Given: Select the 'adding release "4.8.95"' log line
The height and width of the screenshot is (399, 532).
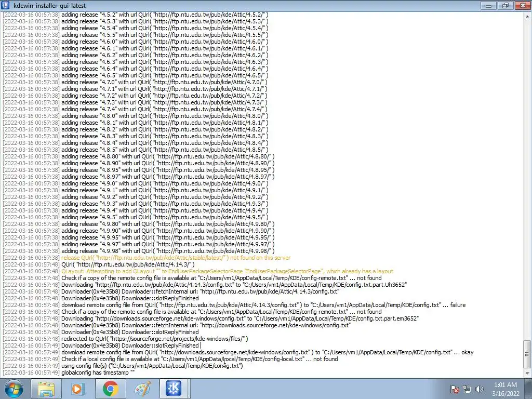Looking at the screenshot, I should (x=139, y=170).
